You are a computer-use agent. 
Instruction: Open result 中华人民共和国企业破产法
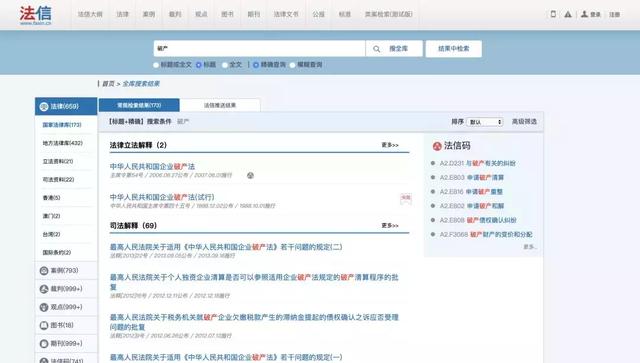coord(152,167)
